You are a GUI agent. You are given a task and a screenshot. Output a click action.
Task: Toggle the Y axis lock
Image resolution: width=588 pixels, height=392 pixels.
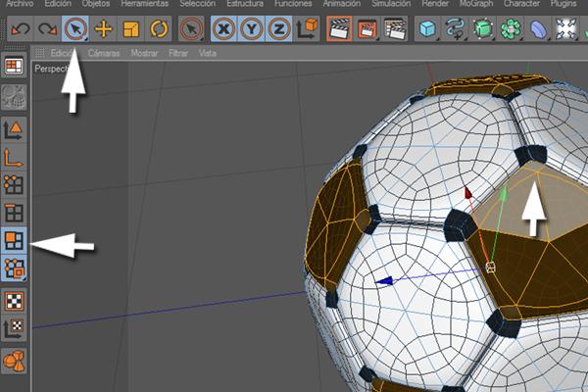[251, 28]
